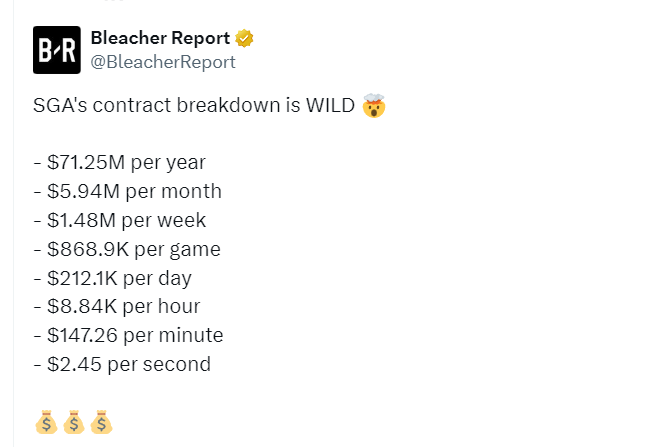Select the "$2.45 per second" line
Screen dimensions: 671x447
[122, 364]
